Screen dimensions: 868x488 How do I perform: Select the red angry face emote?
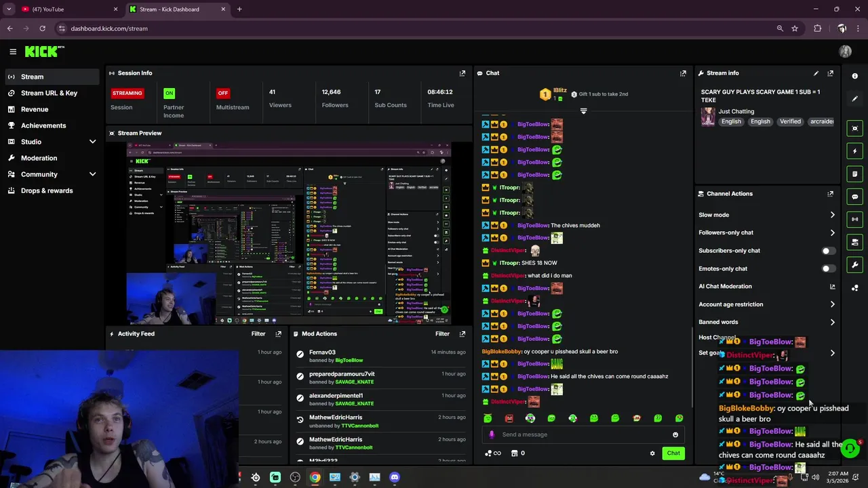click(509, 418)
